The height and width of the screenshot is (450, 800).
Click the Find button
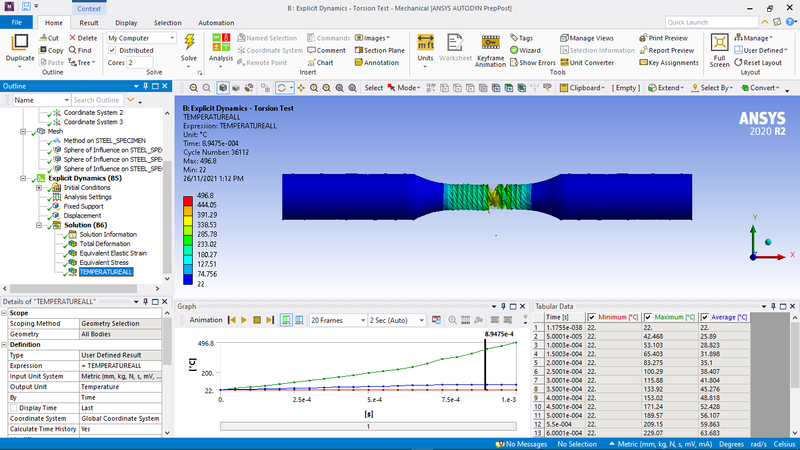tap(81, 50)
